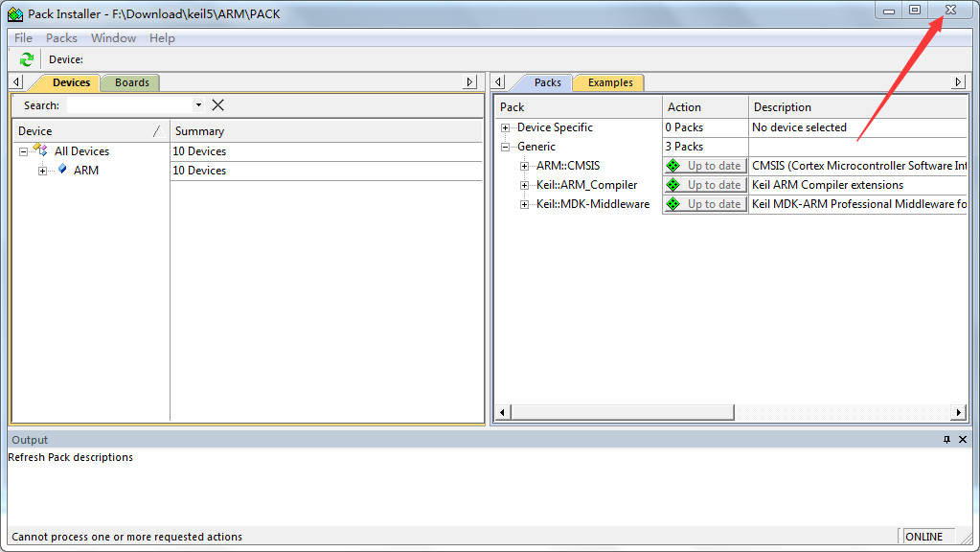Image resolution: width=980 pixels, height=552 pixels.
Task: Switch to the Packs tab
Action: [x=548, y=82]
